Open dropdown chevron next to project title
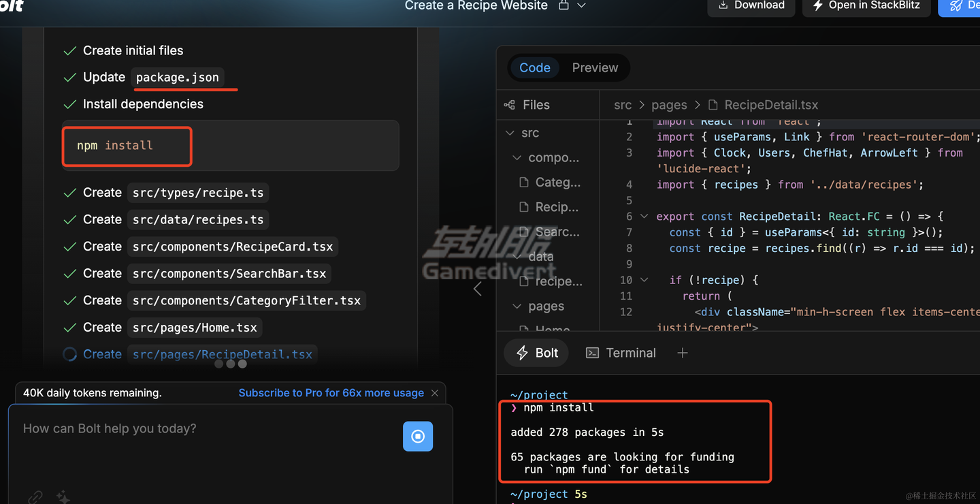 point(581,5)
